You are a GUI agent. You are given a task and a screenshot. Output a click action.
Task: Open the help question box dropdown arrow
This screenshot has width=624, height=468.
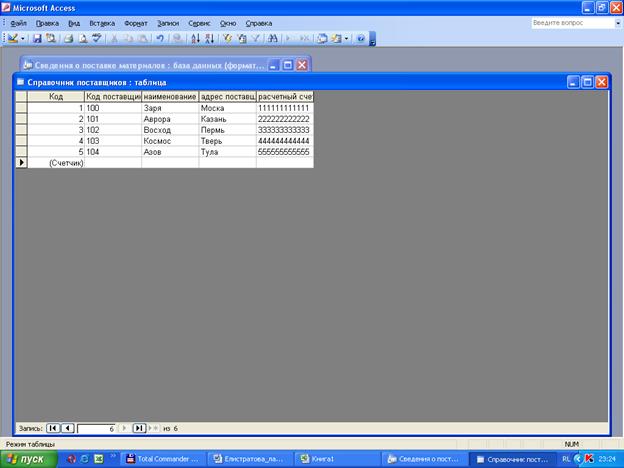[x=618, y=23]
